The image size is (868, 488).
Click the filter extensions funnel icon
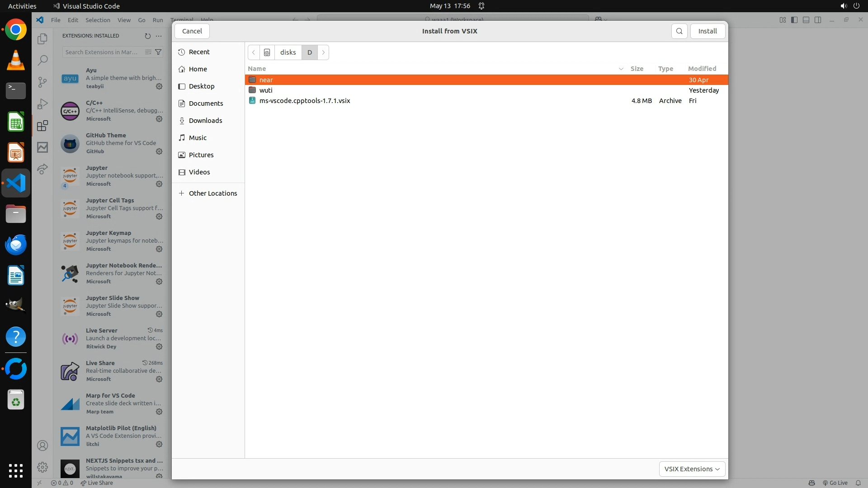point(158,52)
